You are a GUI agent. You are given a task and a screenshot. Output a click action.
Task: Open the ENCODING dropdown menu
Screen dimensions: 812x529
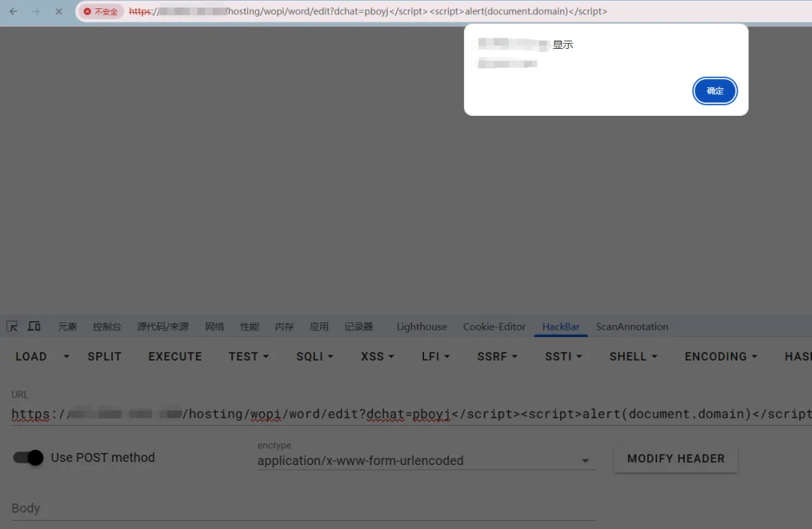[721, 357]
